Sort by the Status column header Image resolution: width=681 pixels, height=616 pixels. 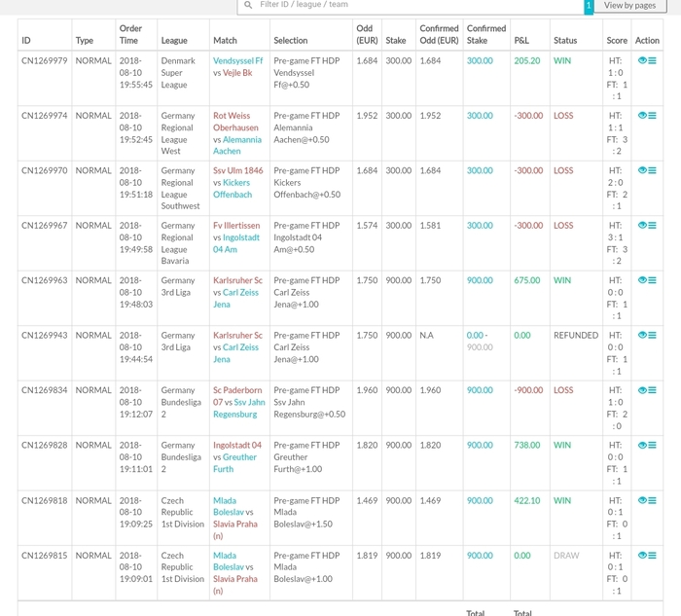pos(565,41)
